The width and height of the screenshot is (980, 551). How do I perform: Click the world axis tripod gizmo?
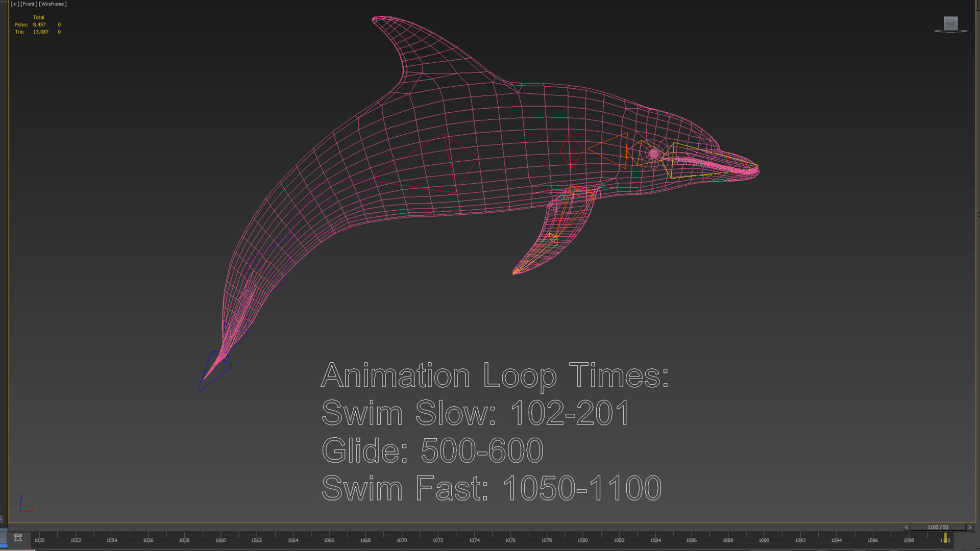click(27, 504)
